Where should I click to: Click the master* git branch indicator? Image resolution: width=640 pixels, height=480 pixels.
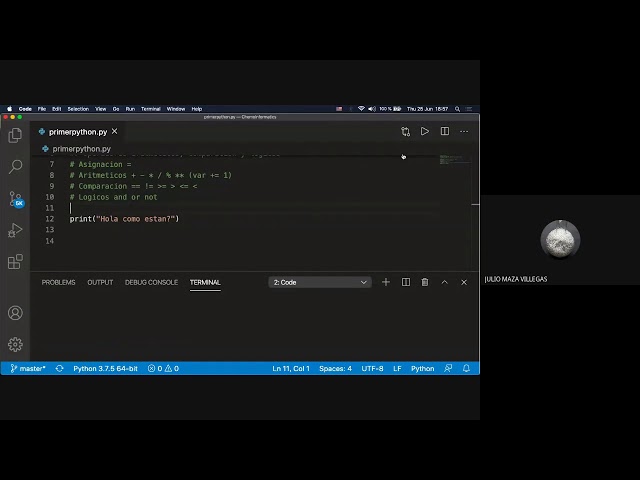click(x=28, y=369)
